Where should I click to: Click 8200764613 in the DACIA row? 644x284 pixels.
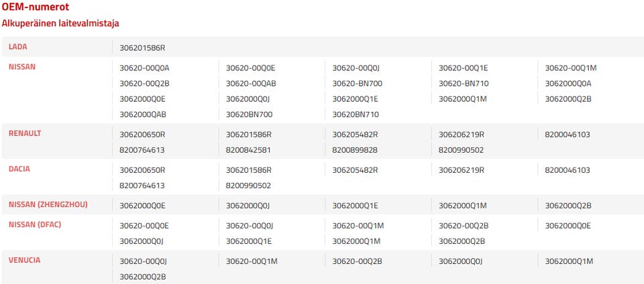(x=142, y=185)
